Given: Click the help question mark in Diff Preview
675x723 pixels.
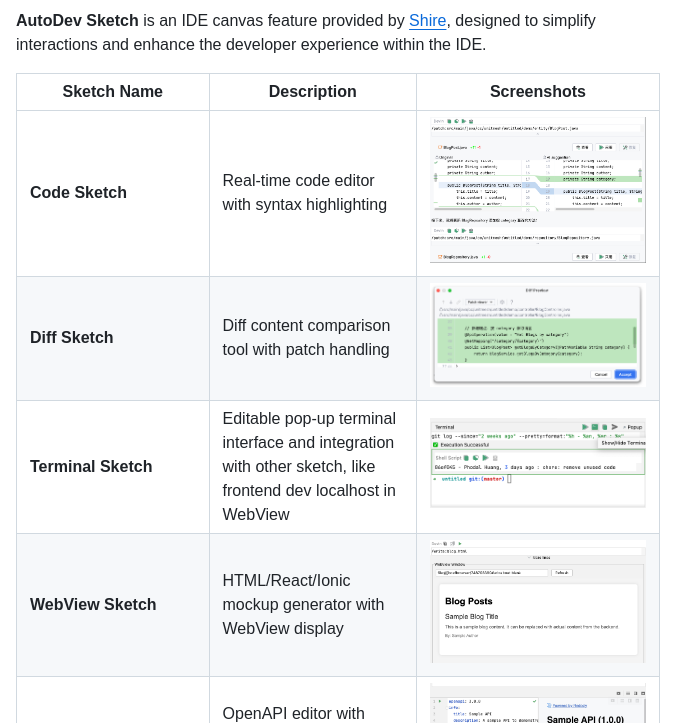Looking at the screenshot, I should pyautogui.click(x=512, y=302).
